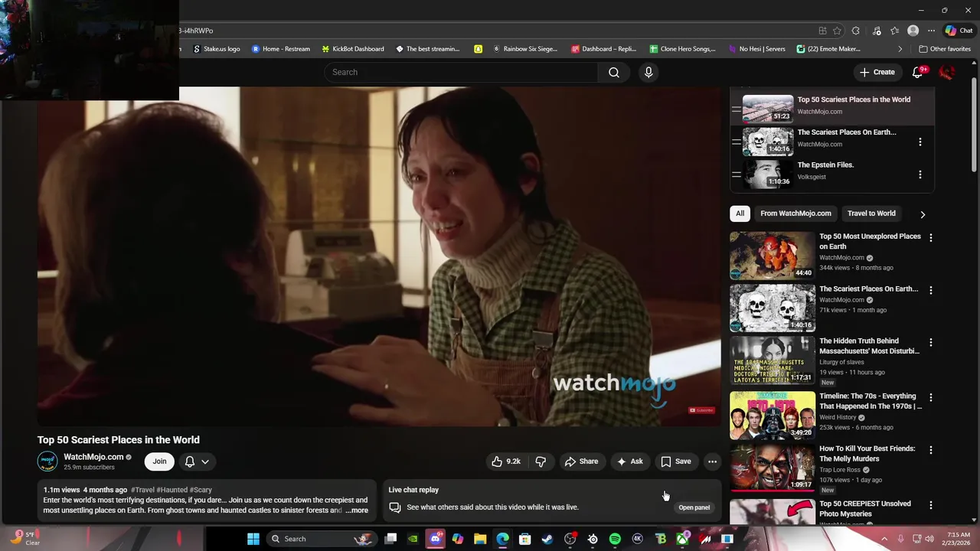Image resolution: width=980 pixels, height=551 pixels.
Task: Open the YouTube account avatar menu
Action: point(947,72)
